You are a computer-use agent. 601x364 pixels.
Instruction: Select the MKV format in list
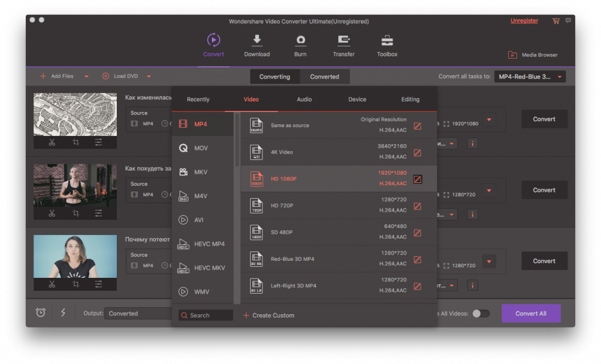[201, 172]
